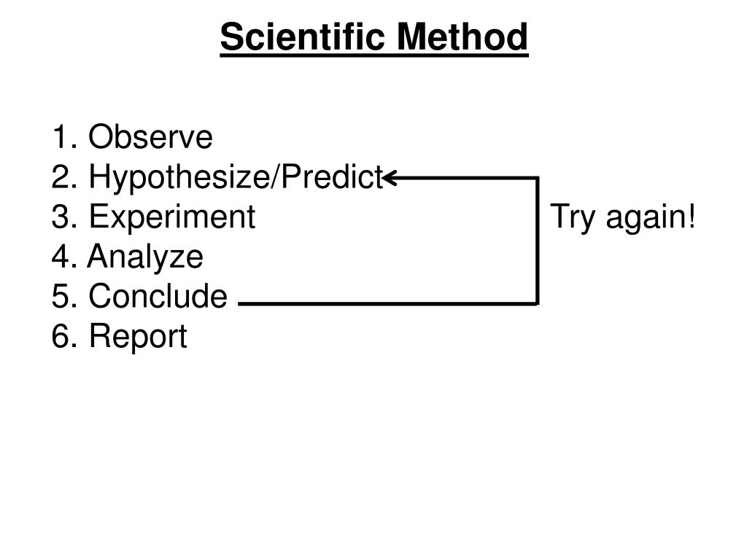Click the horizontal line extending from Conclude
The image size is (747, 560).
pos(387,303)
